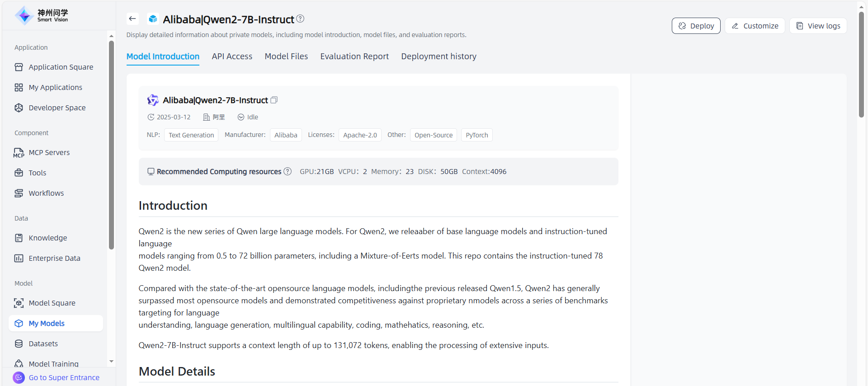Click the help icon beside model title

click(300, 19)
